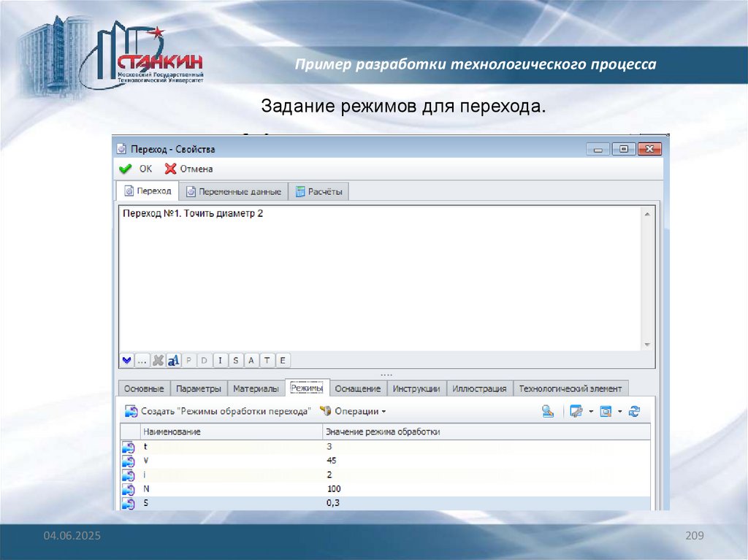Screen dimensions: 748x560
Task: Click the user search icon in the grid toolbar
Action: (x=548, y=411)
